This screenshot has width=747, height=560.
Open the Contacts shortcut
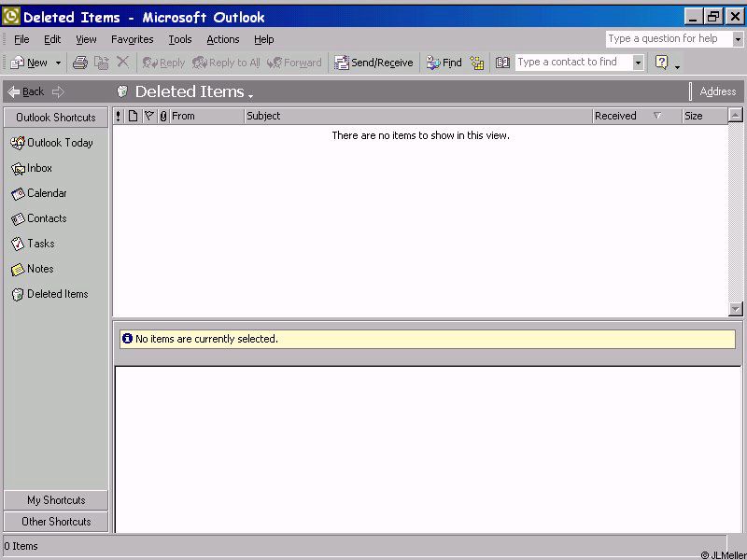pyautogui.click(x=38, y=218)
